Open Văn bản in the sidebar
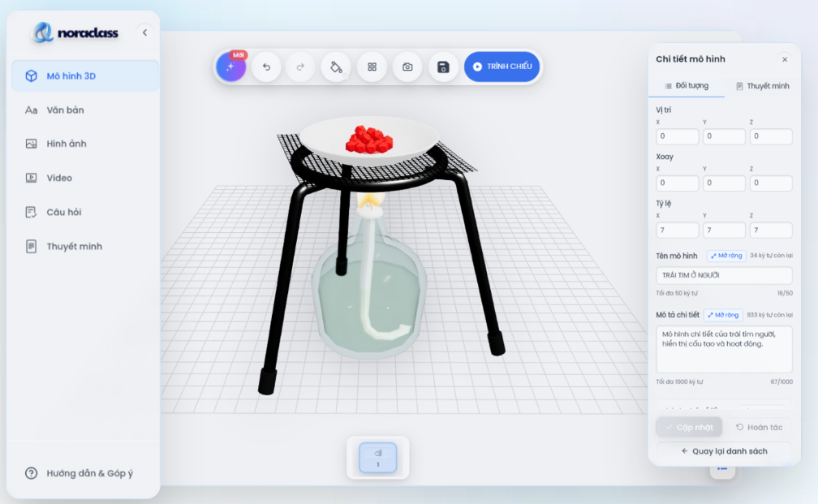 65,110
